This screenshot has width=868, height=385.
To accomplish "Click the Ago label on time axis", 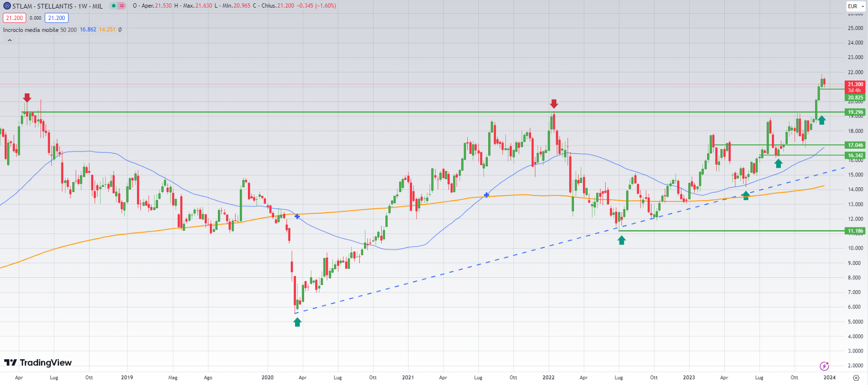I will [208, 377].
